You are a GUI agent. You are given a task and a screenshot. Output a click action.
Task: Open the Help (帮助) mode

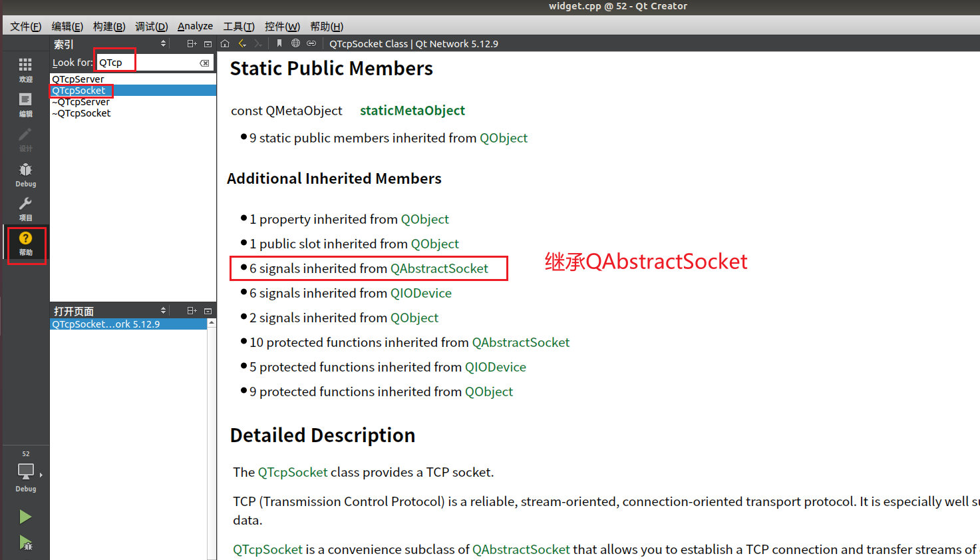26,244
